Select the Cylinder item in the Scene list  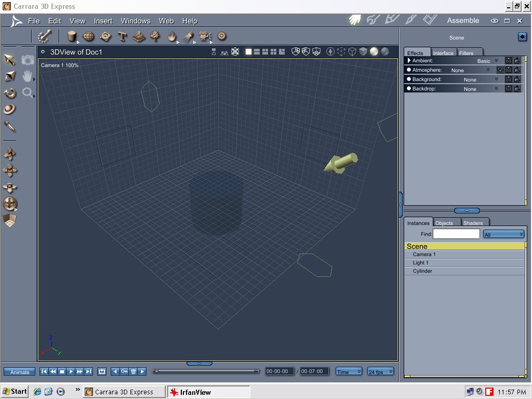coord(422,271)
